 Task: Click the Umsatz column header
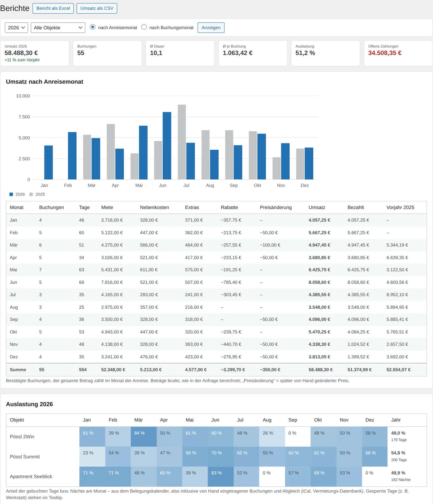317,207
